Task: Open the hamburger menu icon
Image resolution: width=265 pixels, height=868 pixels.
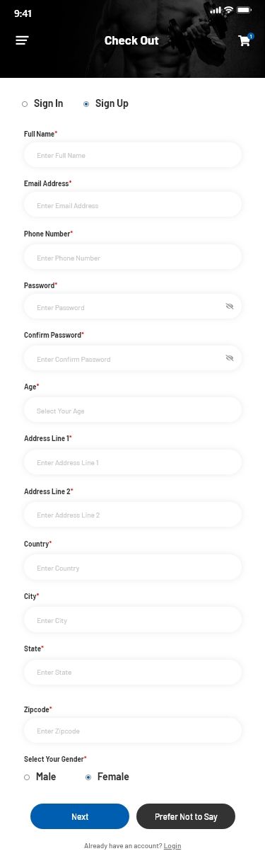Action: point(22,40)
